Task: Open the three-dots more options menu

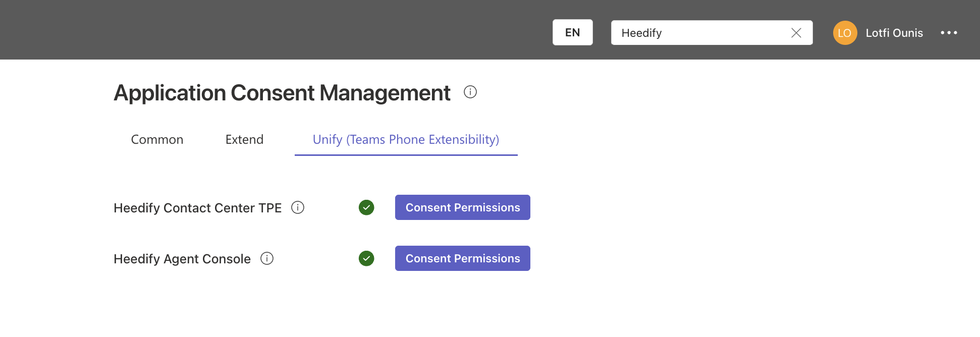Action: point(949,33)
